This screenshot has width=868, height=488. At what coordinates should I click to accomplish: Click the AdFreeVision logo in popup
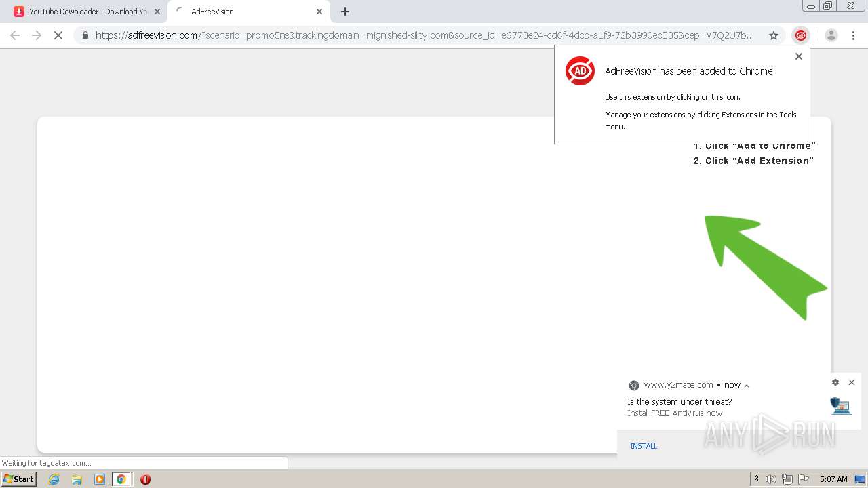click(580, 70)
